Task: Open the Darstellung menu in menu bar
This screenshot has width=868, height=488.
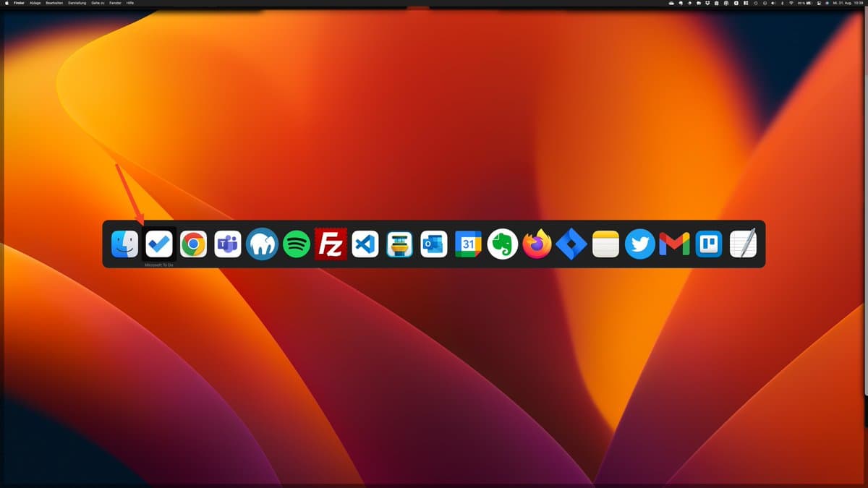Action: tap(77, 3)
